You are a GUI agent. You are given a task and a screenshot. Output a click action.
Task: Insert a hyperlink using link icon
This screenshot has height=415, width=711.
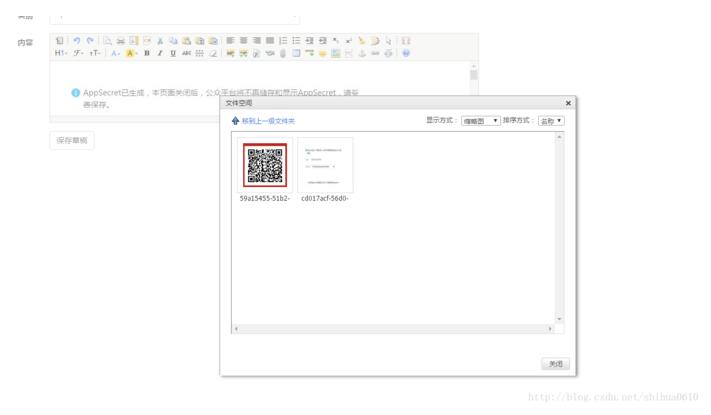[x=375, y=53]
